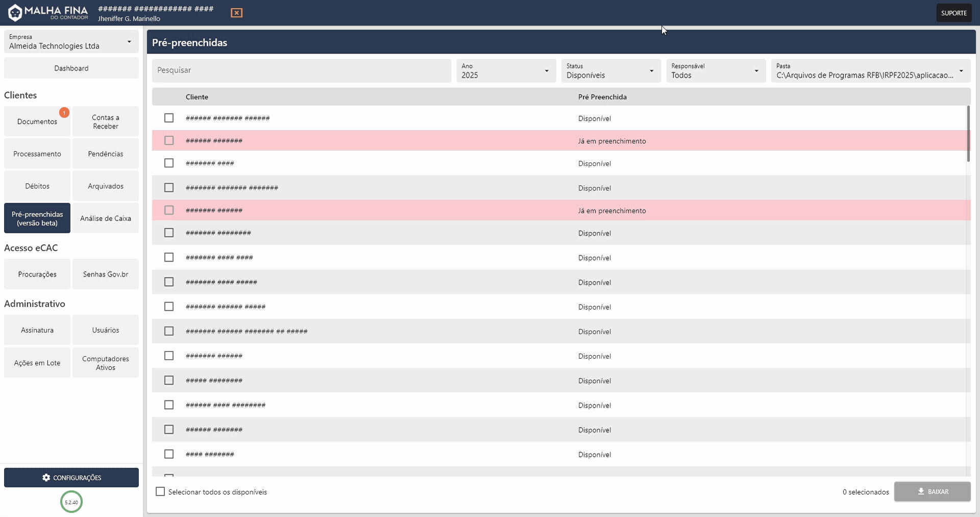Click the X icon next to the header name
The height and width of the screenshot is (517, 980).
point(236,13)
